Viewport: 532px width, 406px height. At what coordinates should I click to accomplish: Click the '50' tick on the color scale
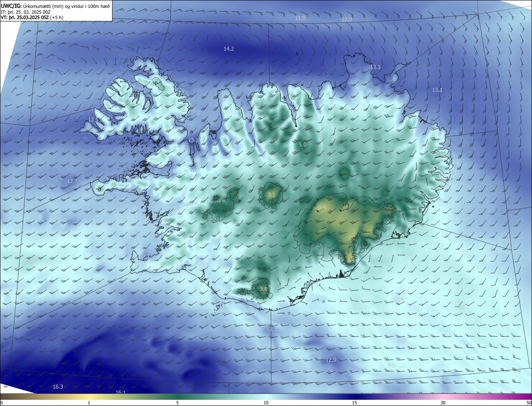(529, 403)
